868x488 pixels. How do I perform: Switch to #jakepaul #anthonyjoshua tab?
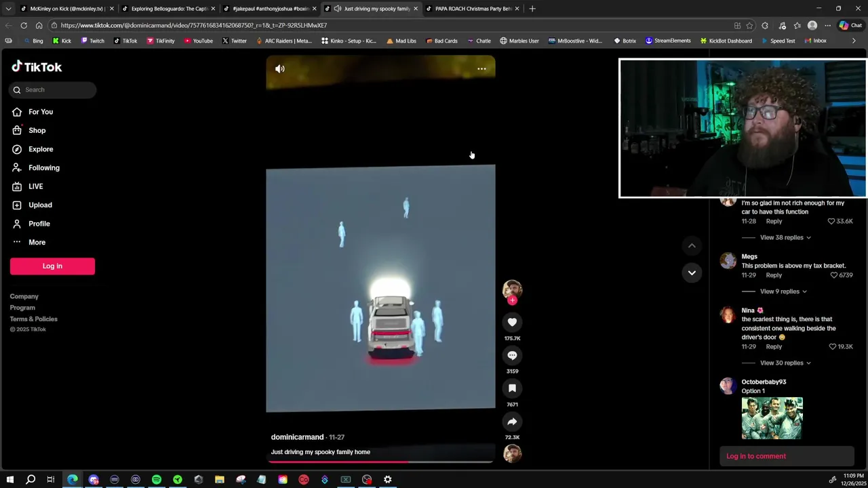(271, 9)
